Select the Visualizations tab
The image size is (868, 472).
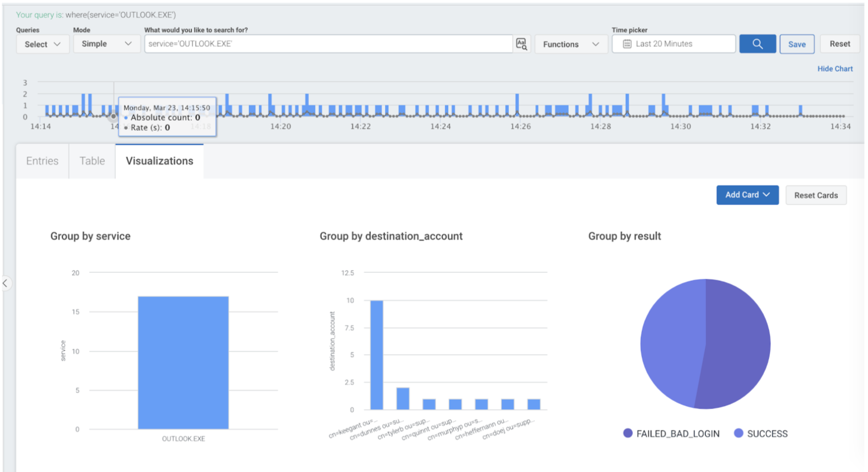click(159, 161)
